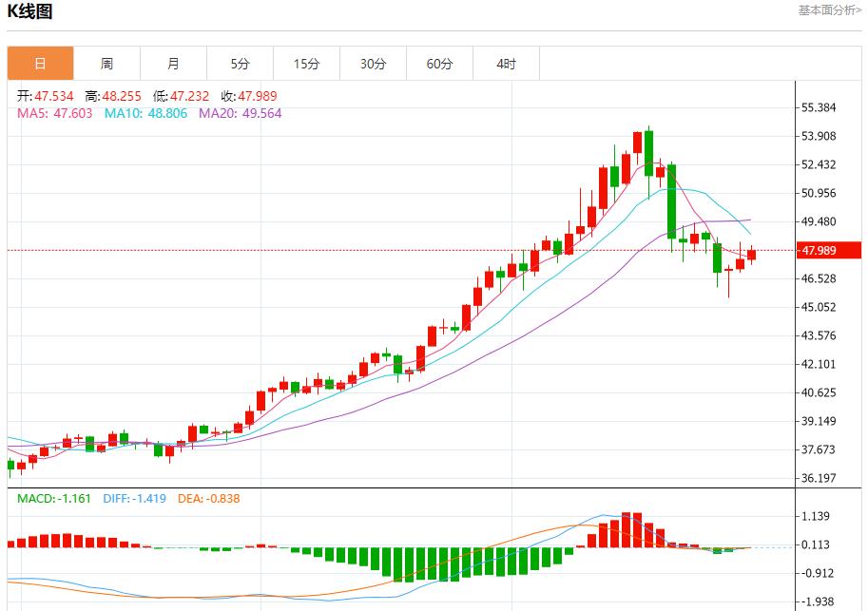The height and width of the screenshot is (611, 868).
Task: Switch to the 月 monthly chart tab
Action: coord(173,63)
